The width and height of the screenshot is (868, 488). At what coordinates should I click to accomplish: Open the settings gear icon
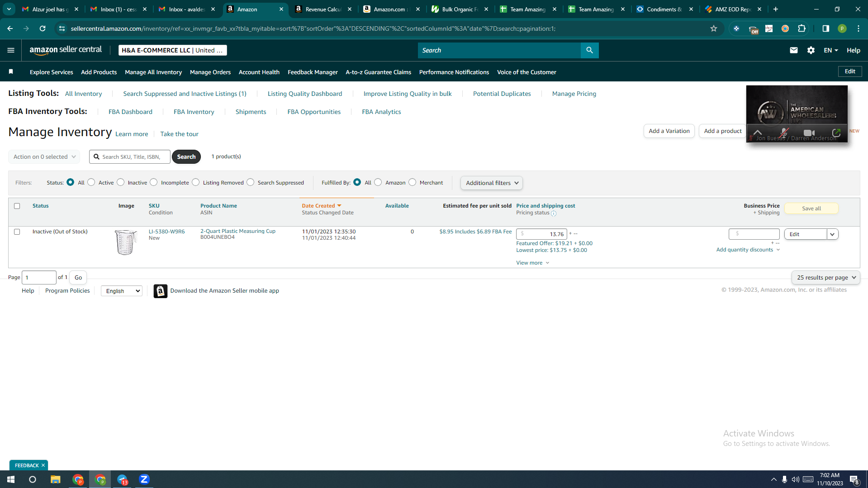[811, 50]
